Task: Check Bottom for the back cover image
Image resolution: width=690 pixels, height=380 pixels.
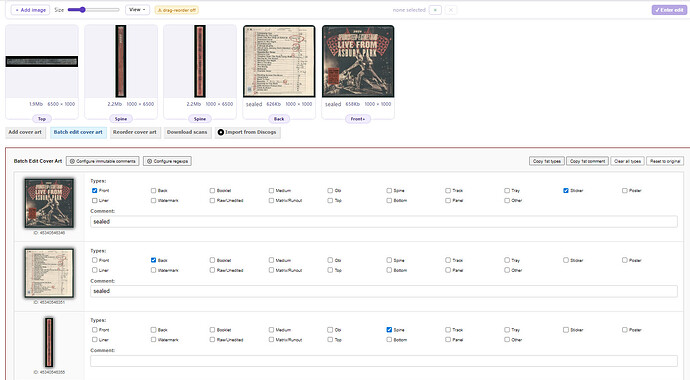Action: [x=389, y=270]
